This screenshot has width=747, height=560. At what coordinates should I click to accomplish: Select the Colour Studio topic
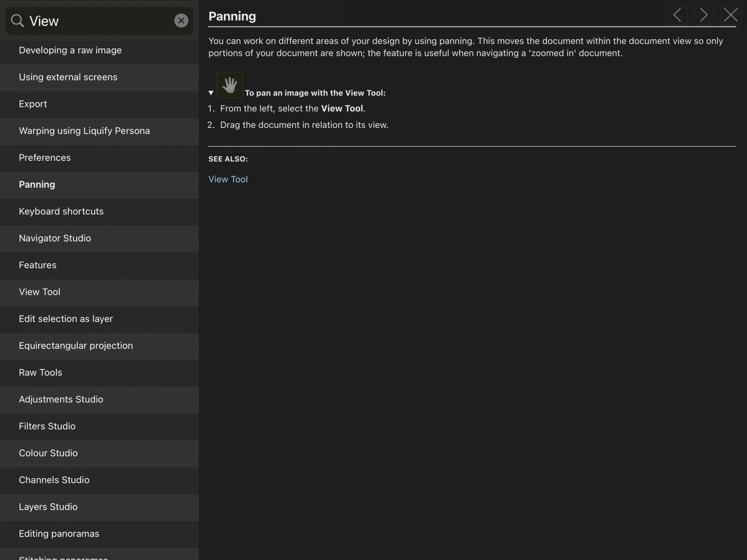coord(48,453)
